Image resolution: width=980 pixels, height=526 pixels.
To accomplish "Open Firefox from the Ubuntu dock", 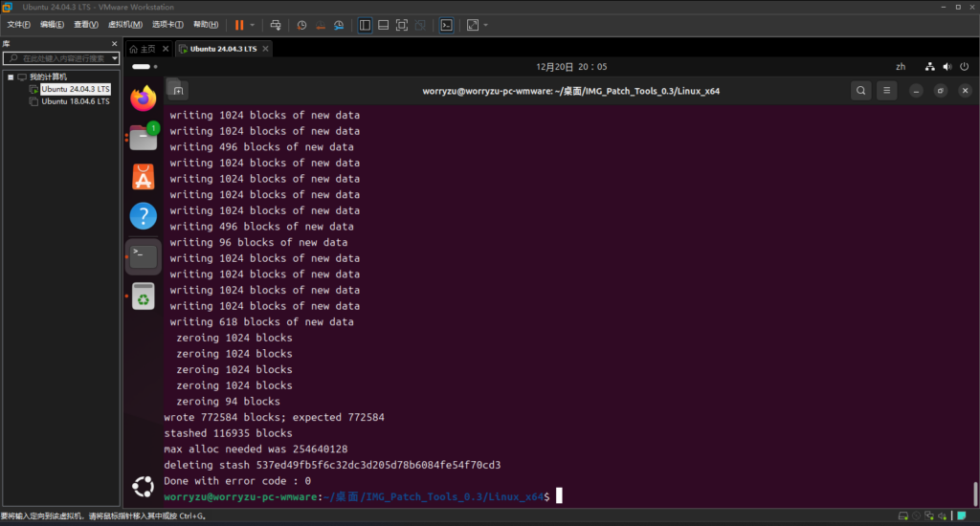I will pyautogui.click(x=143, y=98).
